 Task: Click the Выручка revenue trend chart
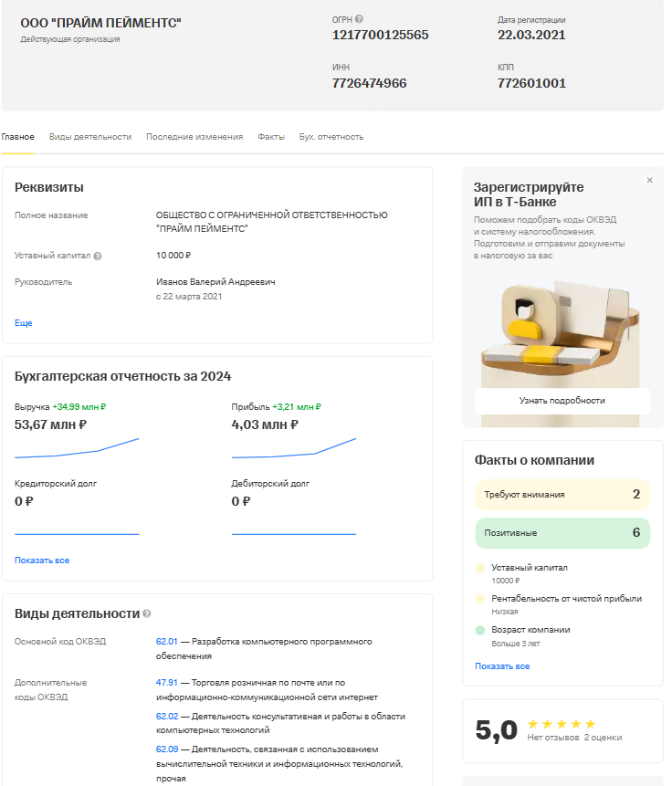click(x=77, y=447)
